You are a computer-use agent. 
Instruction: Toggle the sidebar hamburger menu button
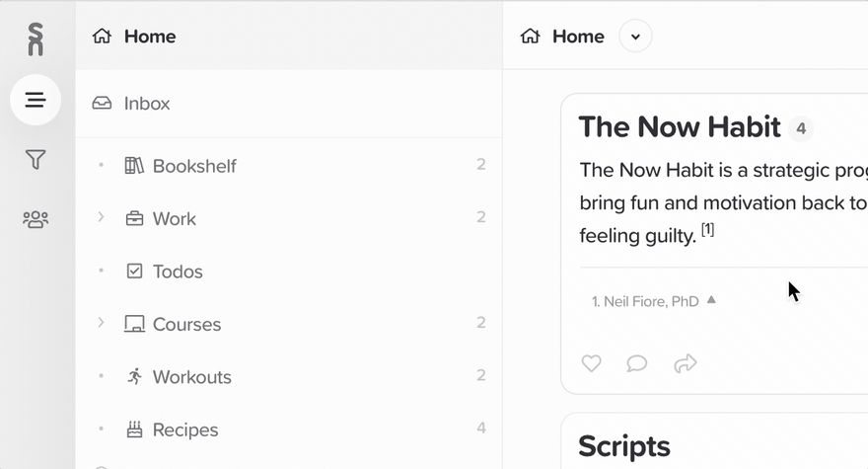tap(36, 100)
